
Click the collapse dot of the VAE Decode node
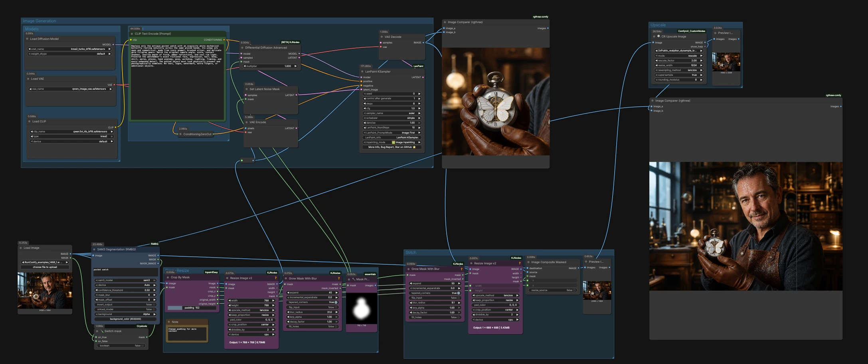[382, 37]
